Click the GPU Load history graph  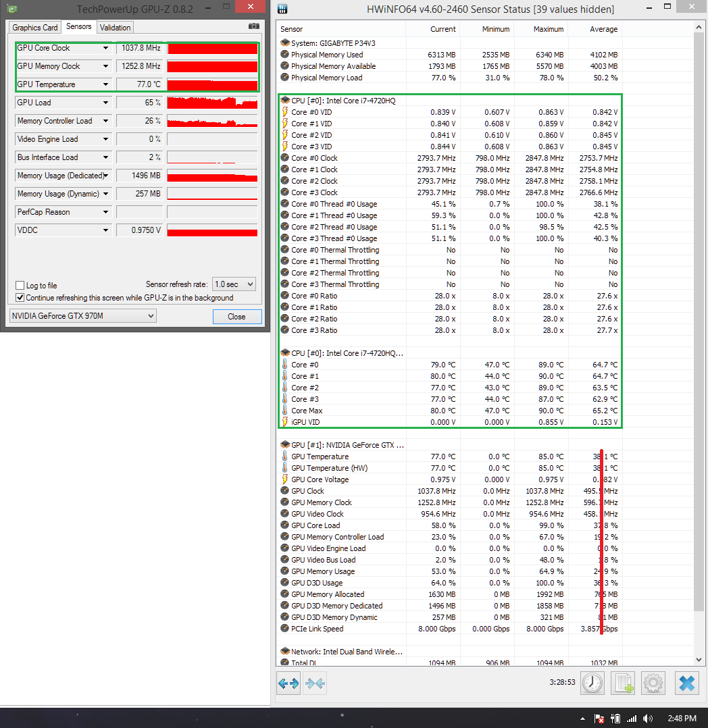coord(212,102)
